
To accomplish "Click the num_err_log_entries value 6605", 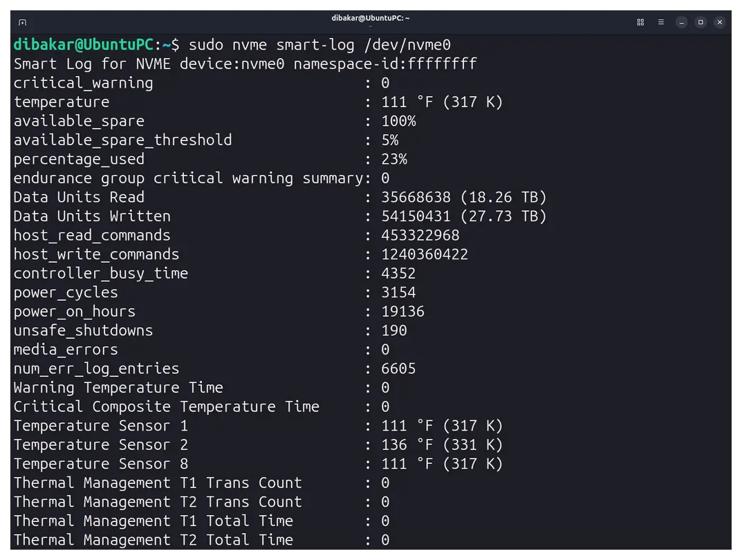I will coord(398,368).
